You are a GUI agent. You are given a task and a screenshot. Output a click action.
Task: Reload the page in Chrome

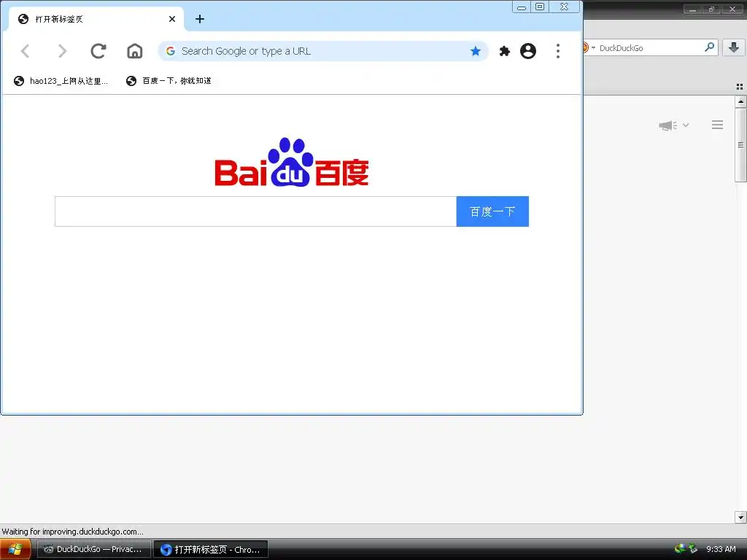[x=98, y=51]
